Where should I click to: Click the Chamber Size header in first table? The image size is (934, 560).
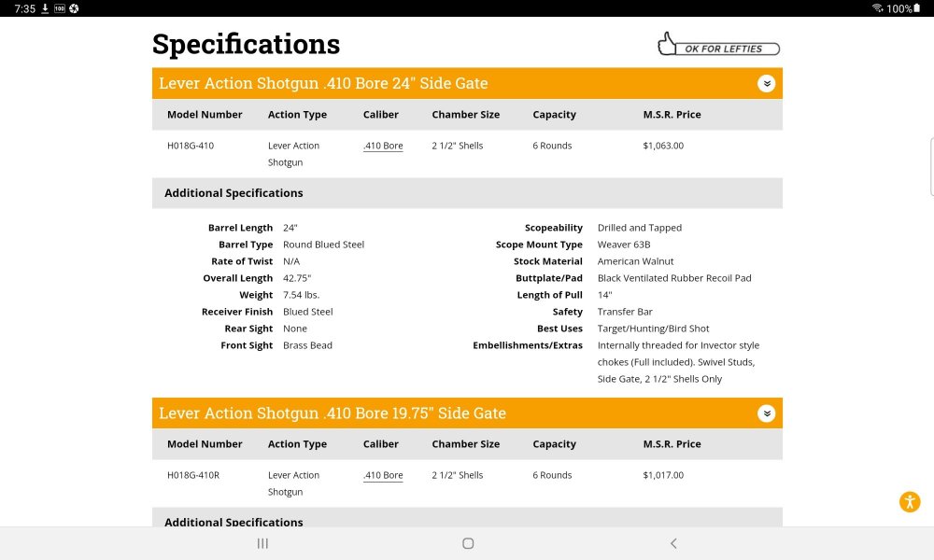click(x=466, y=115)
